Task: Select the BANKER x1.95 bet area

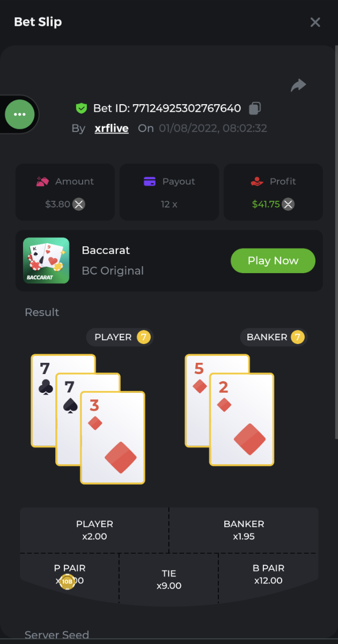Action: pos(244,530)
